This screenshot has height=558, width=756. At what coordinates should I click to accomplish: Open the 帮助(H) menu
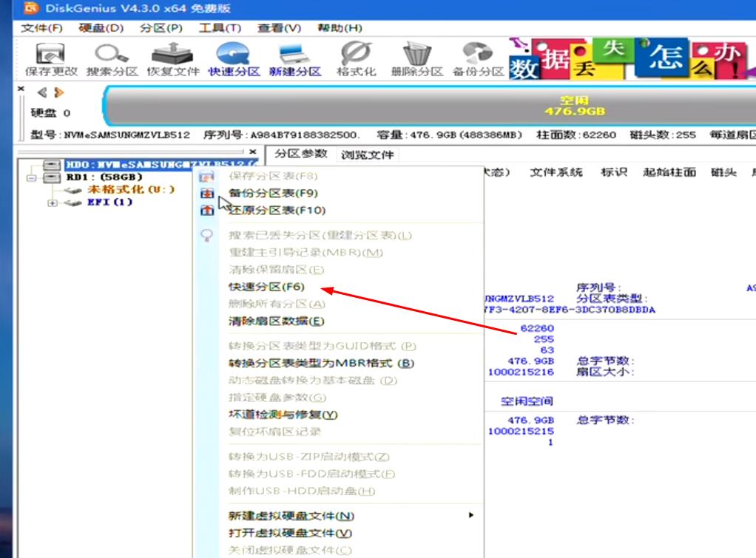(340, 28)
